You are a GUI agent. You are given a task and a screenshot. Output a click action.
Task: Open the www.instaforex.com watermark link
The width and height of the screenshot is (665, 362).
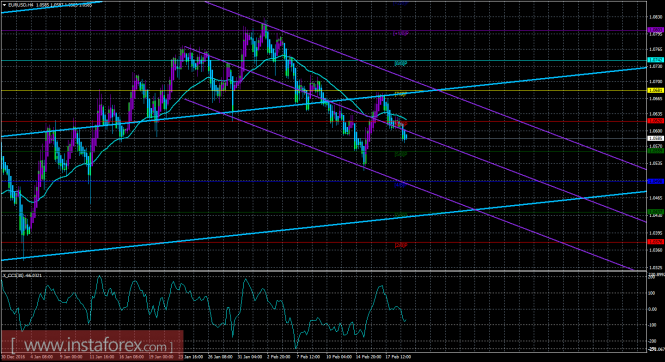point(92,346)
